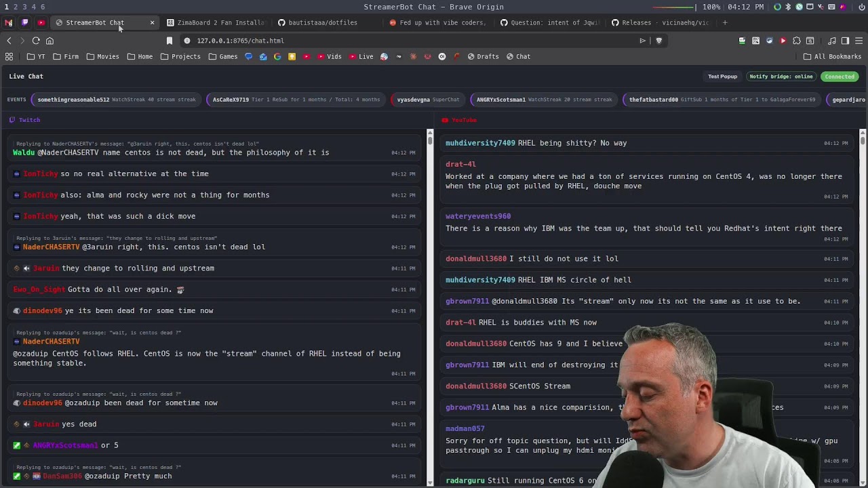Image resolution: width=868 pixels, height=488 pixels.
Task: Open a new browser tab
Action: point(725,22)
